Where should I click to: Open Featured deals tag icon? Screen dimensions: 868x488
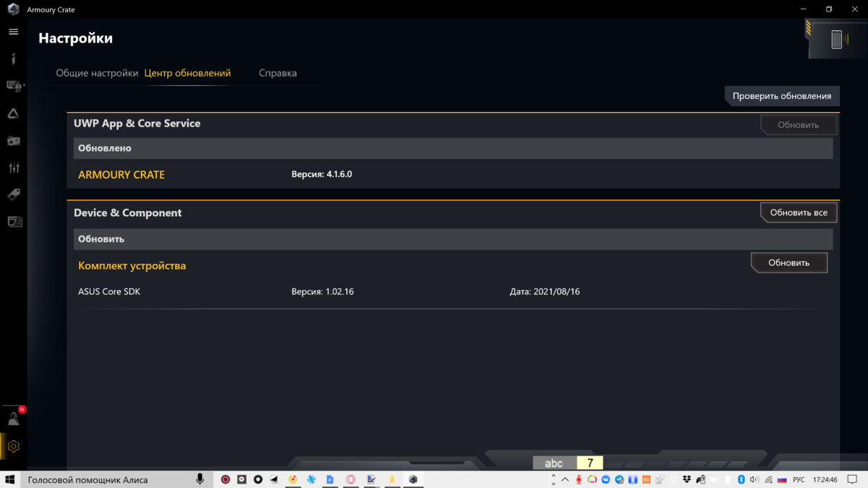[13, 195]
